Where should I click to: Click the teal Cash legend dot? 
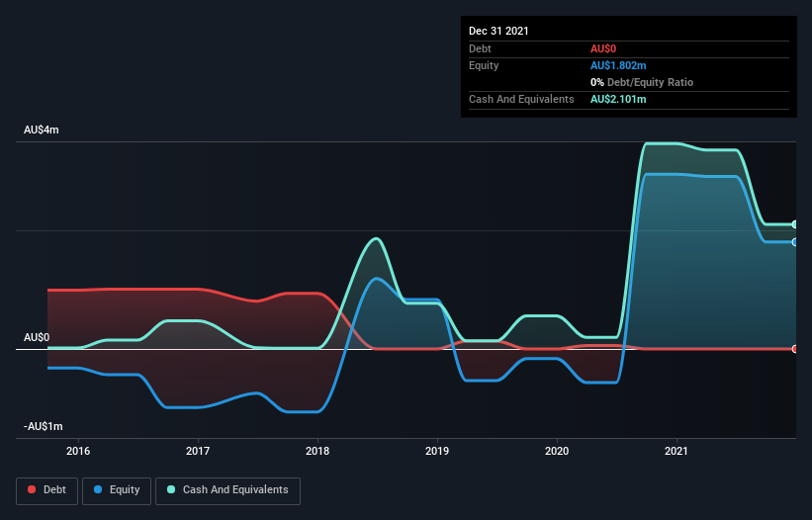click(171, 489)
